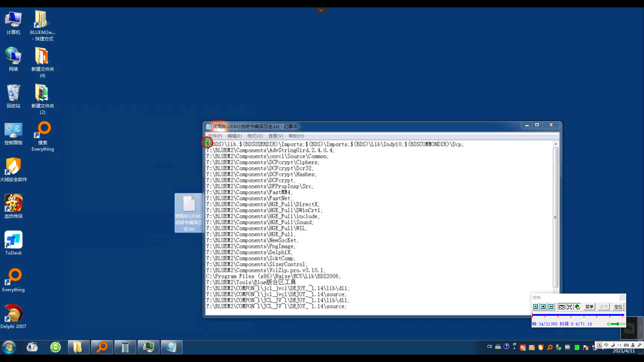This screenshot has width=644, height=362.
Task: Click the 多节 button in 控制 panel
Action: [x=604, y=307]
